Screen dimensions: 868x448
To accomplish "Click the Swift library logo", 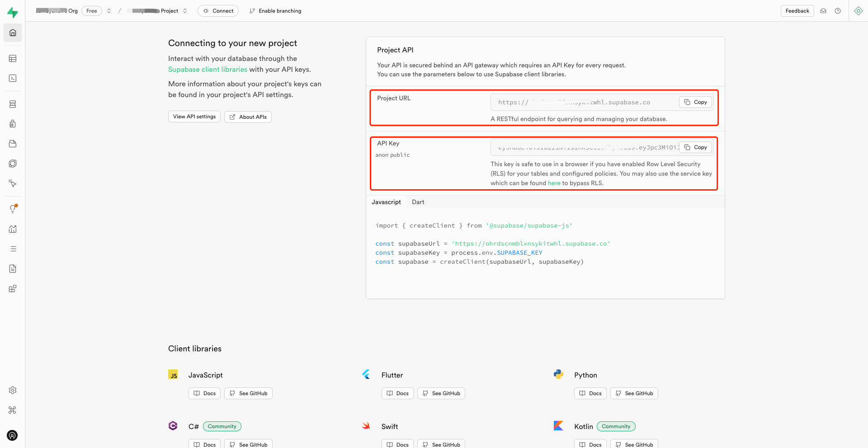I will click(x=366, y=426).
